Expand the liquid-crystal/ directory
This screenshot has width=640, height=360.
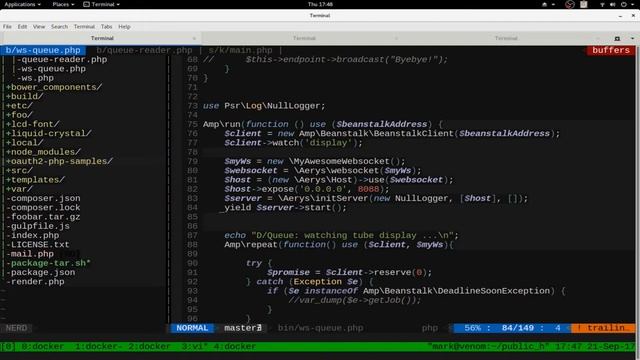coord(49,133)
